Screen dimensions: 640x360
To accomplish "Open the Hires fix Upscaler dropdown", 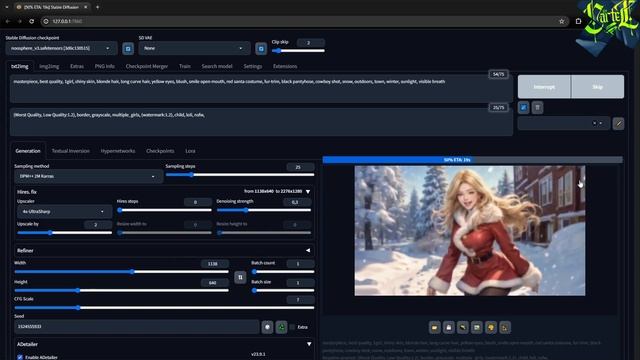I will (63, 211).
